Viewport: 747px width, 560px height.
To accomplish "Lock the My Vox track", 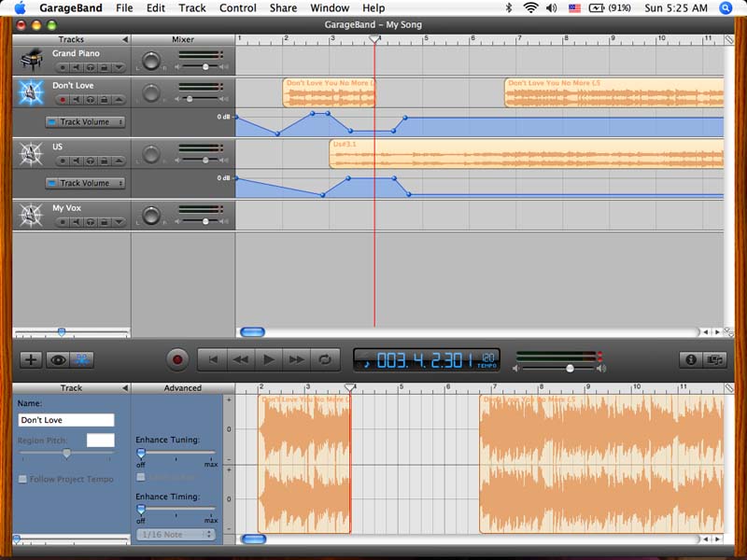I will coord(104,222).
